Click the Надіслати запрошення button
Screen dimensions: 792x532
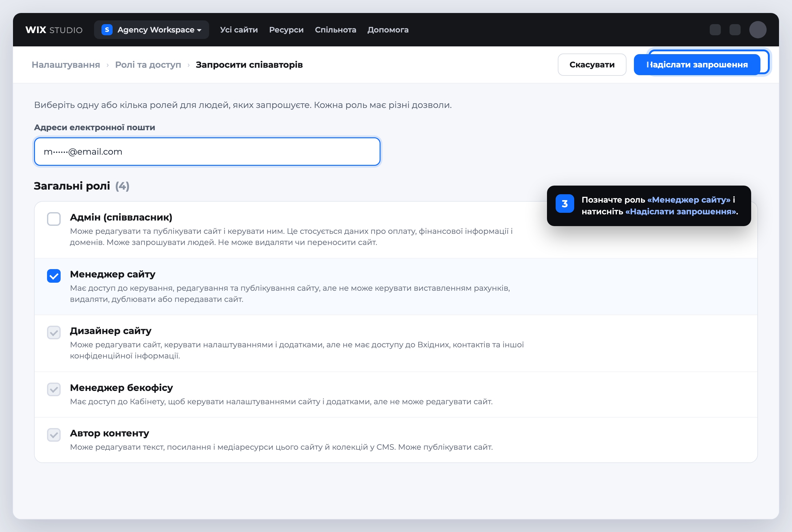pos(697,65)
